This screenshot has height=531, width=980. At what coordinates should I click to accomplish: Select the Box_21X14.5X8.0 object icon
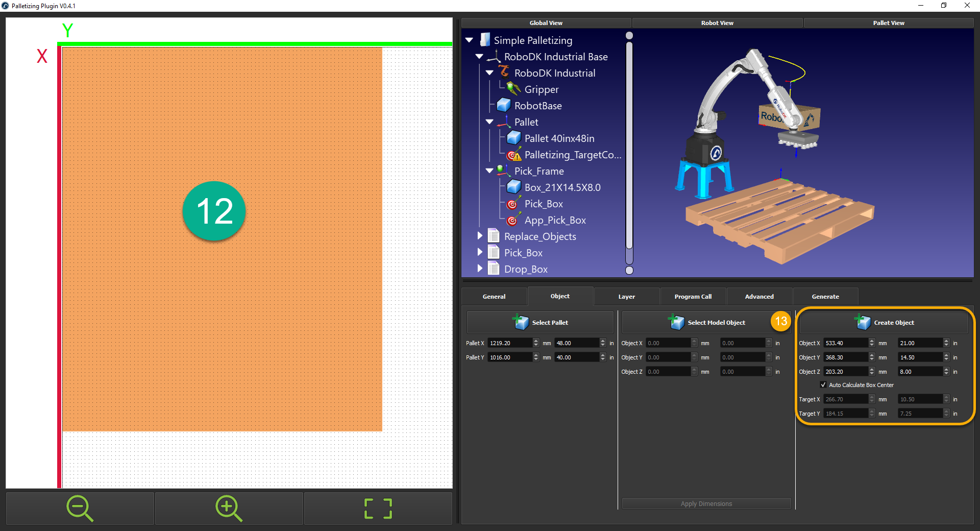[513, 187]
